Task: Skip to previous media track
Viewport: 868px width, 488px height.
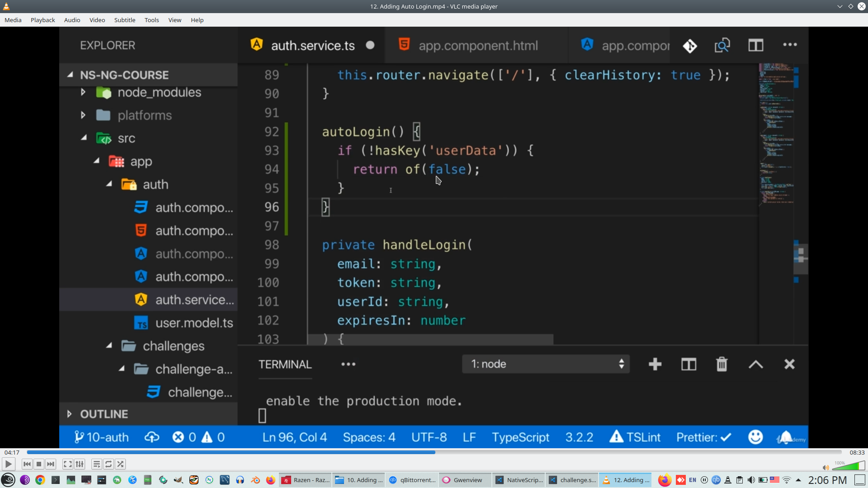Action: [x=27, y=464]
